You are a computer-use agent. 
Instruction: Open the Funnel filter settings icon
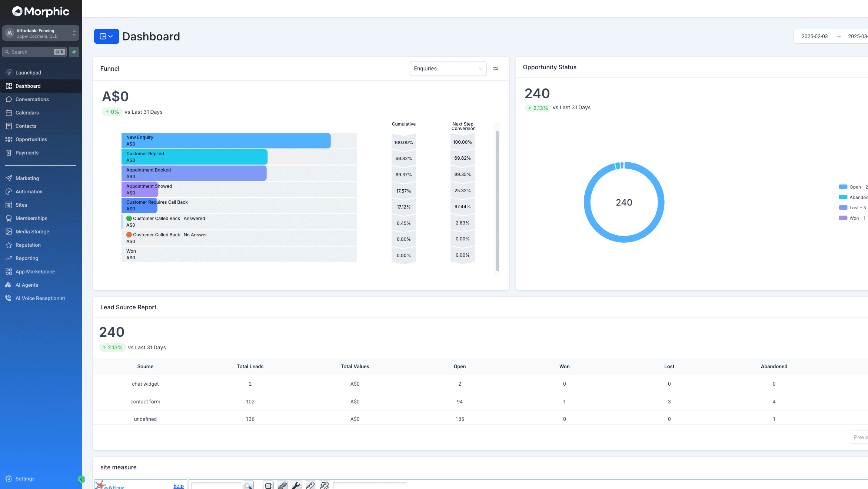(496, 69)
